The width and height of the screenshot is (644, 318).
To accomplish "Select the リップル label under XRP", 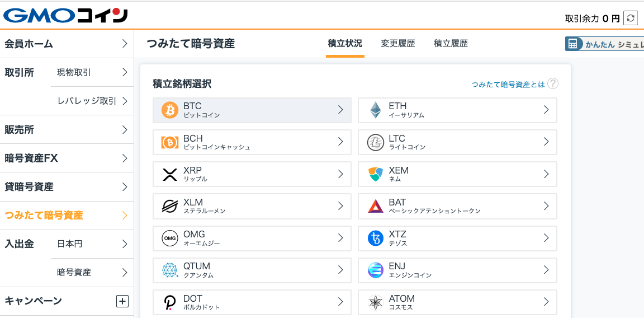I will tap(195, 179).
